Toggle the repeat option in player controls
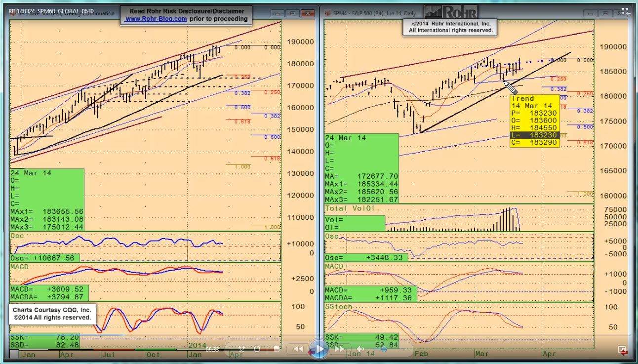The image size is (638, 364). pos(257,349)
